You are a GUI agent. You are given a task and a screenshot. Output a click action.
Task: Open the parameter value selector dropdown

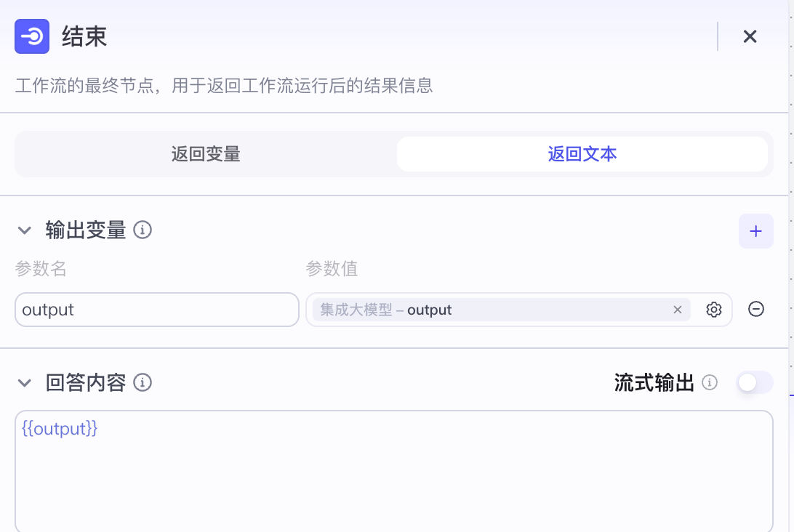click(509, 310)
